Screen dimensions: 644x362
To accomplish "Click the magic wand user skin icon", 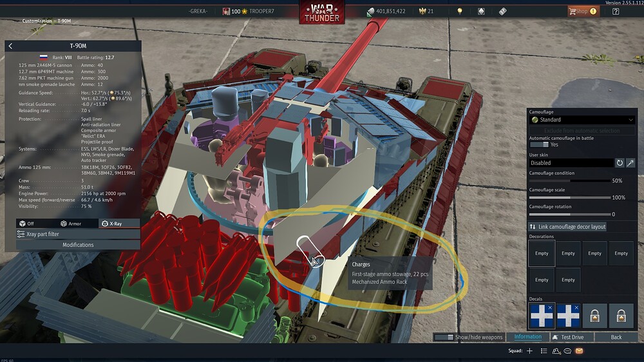I will 630,163.
